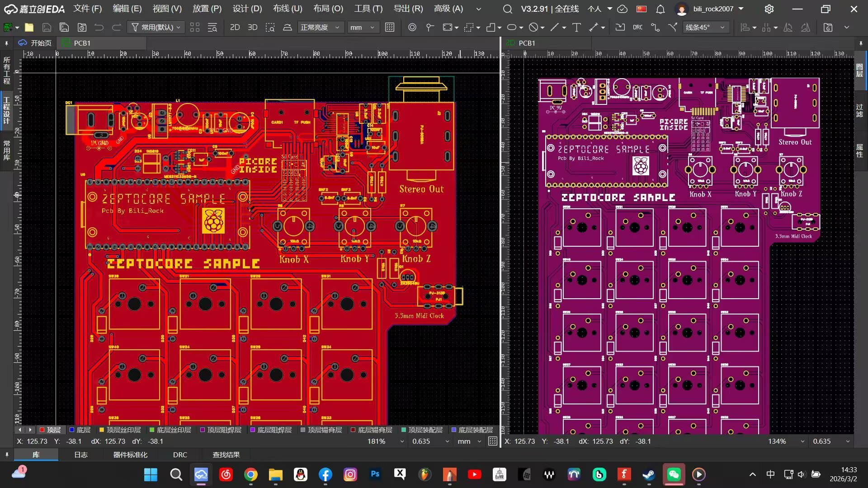Click the Save All toolbar icon
The height and width of the screenshot is (488, 868).
[64, 28]
